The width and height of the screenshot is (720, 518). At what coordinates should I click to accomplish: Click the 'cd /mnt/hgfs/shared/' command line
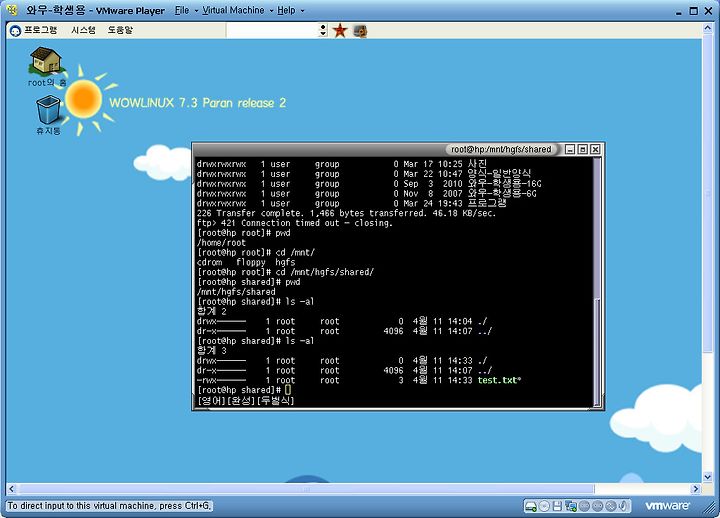coord(285,272)
